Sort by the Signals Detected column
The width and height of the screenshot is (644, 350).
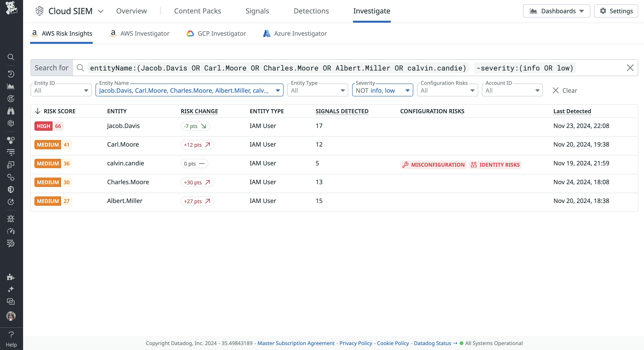click(x=342, y=111)
